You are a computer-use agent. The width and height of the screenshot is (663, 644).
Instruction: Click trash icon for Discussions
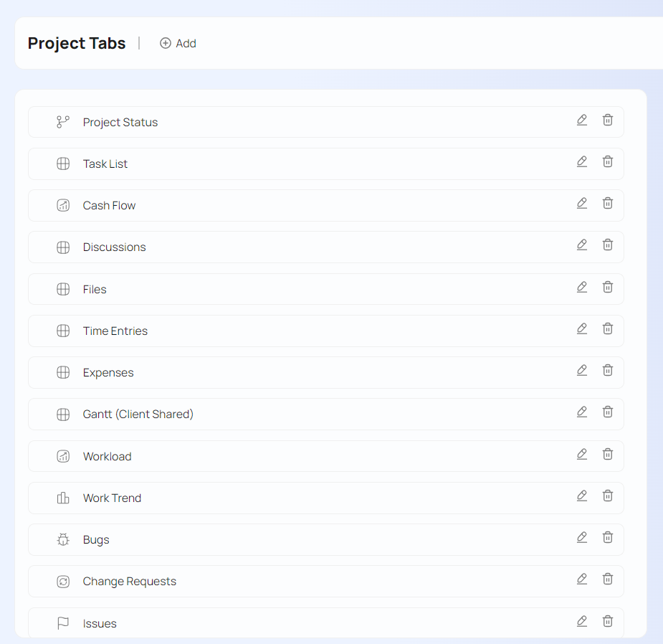point(608,245)
